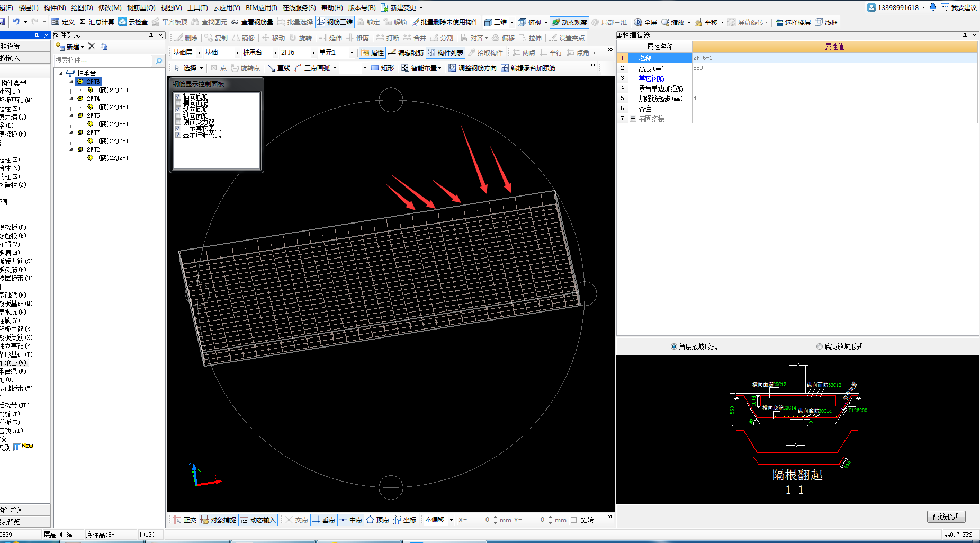Switch to 线框 wireframe view
The image size is (980, 543).
click(826, 22)
